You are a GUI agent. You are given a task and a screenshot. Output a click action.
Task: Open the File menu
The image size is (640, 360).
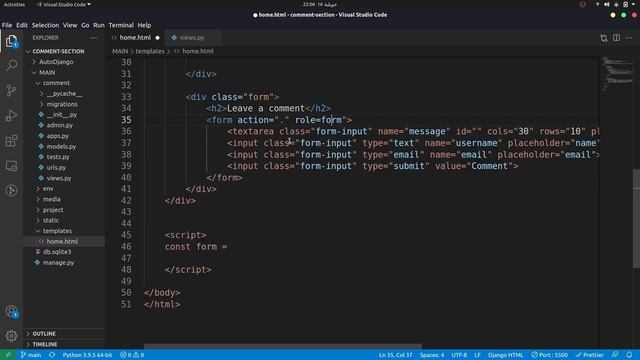[7, 25]
